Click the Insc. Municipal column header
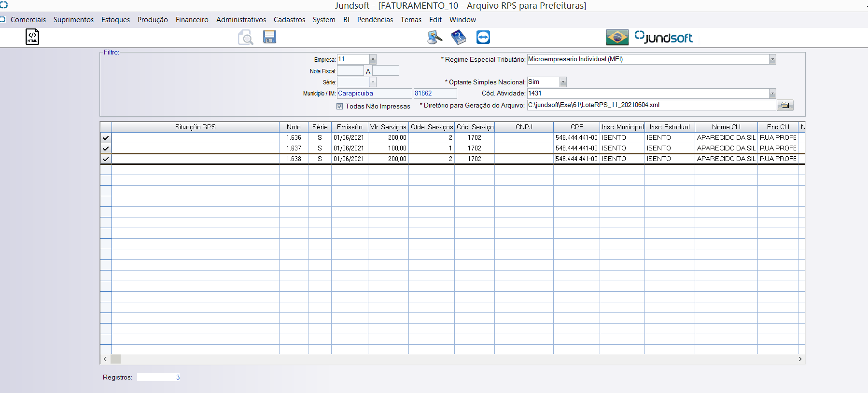This screenshot has width=868, height=393. point(622,127)
